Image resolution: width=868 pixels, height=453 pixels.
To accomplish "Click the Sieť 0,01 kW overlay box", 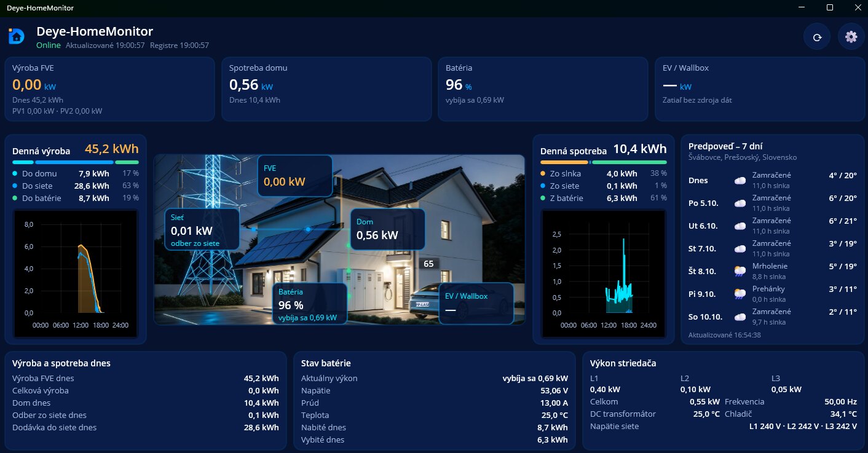I will click(x=202, y=229).
